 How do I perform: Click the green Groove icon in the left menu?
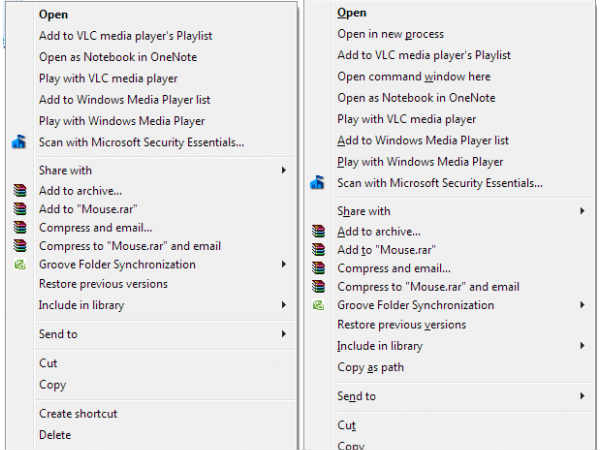19,265
